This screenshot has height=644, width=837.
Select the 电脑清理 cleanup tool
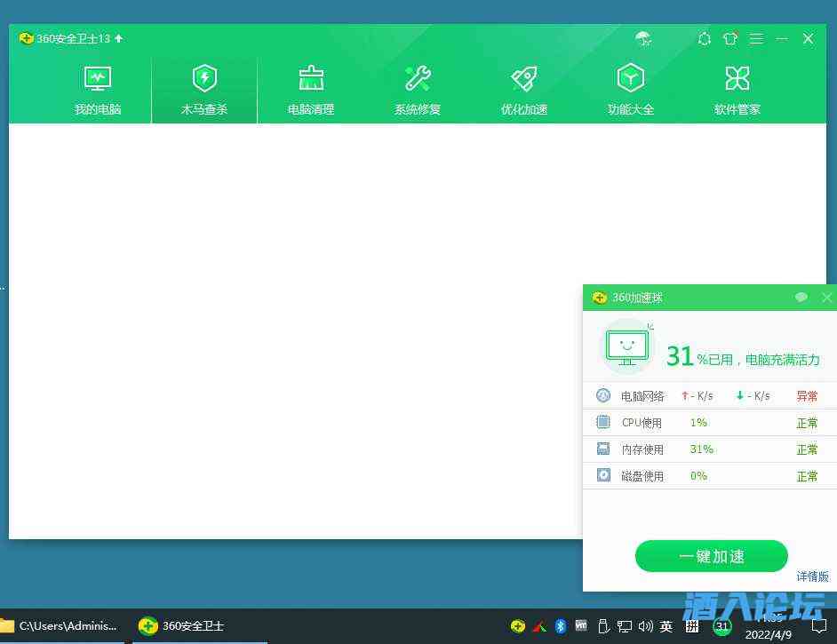click(311, 87)
